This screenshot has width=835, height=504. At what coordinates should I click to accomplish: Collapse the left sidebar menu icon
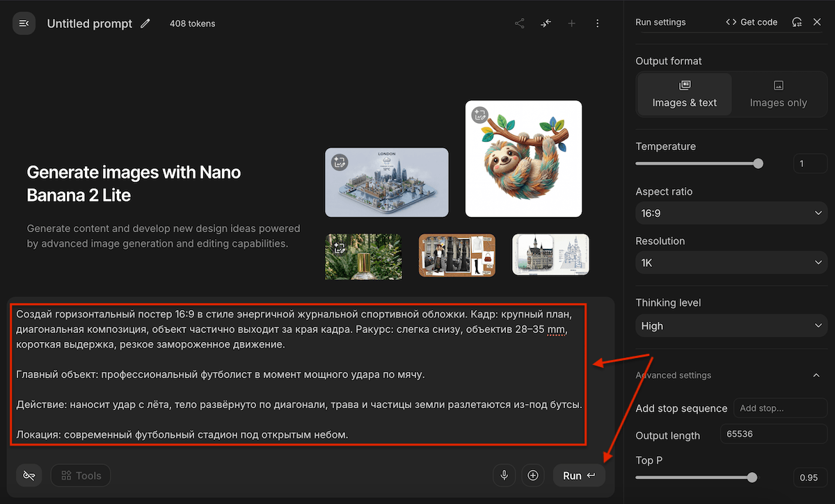pos(24,24)
